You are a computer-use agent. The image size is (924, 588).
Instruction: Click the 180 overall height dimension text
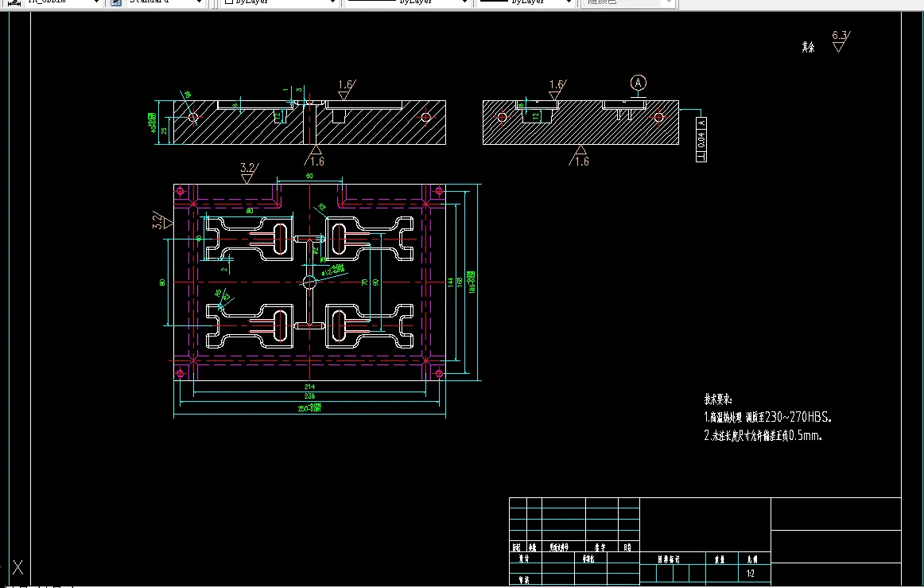point(471,282)
